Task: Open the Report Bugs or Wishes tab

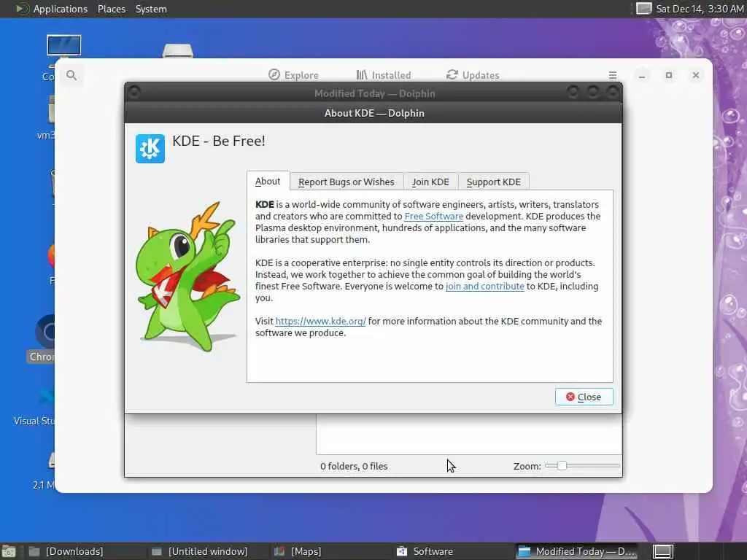Action: [x=347, y=182]
